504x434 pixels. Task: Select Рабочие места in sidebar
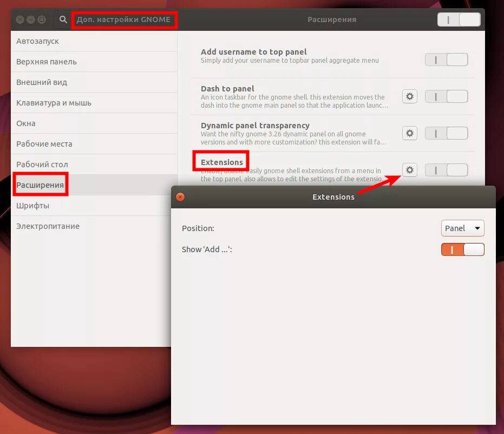pos(94,144)
